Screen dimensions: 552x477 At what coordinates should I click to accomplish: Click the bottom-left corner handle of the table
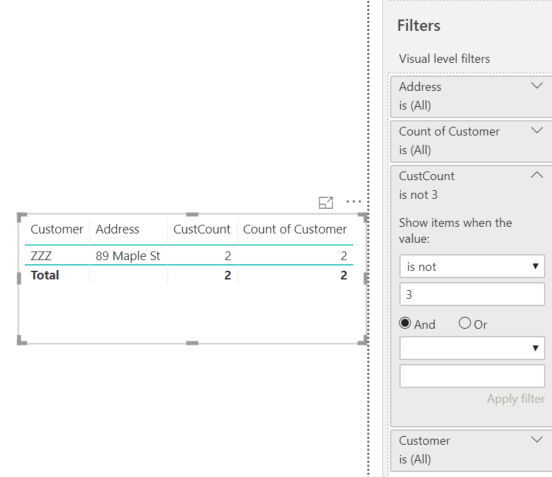21,340
